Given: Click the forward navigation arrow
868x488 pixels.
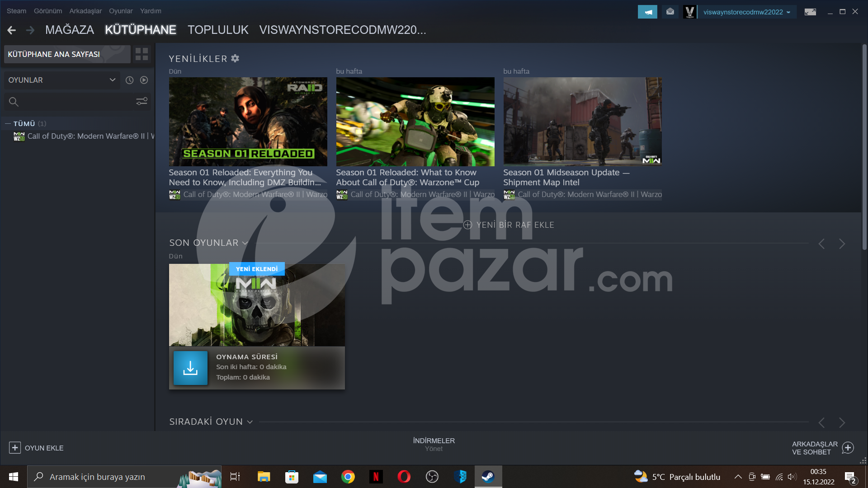Looking at the screenshot, I should pyautogui.click(x=30, y=30).
